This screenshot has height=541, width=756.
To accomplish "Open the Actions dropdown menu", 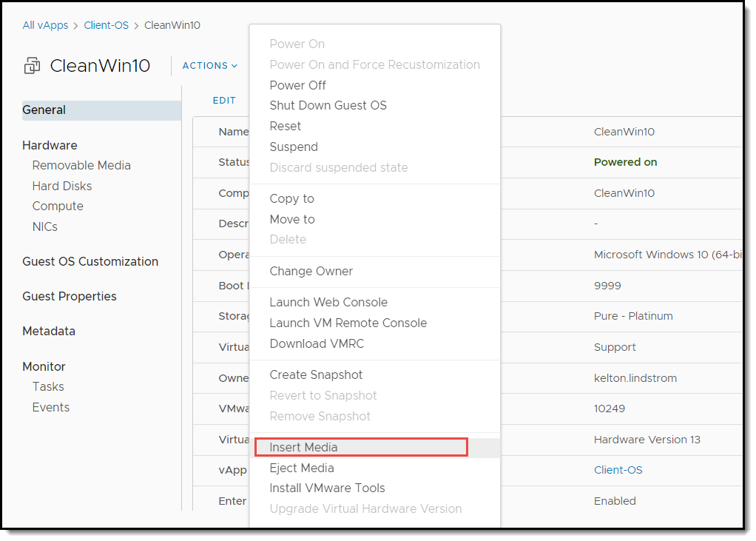I will pyautogui.click(x=209, y=66).
